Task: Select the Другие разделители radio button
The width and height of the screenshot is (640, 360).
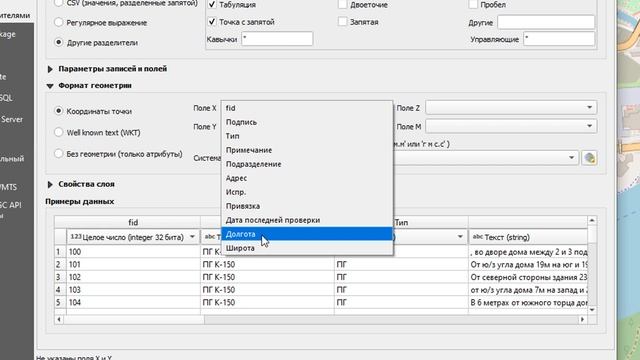Action: (x=59, y=42)
